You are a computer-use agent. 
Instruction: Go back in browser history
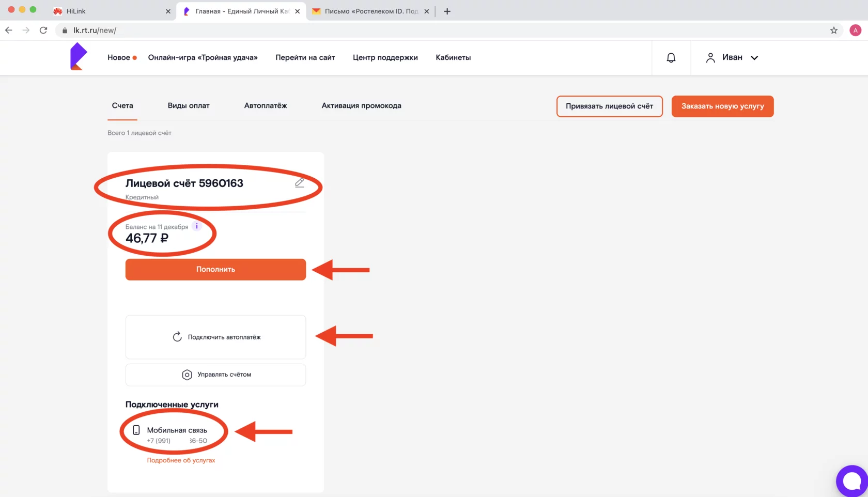tap(9, 30)
